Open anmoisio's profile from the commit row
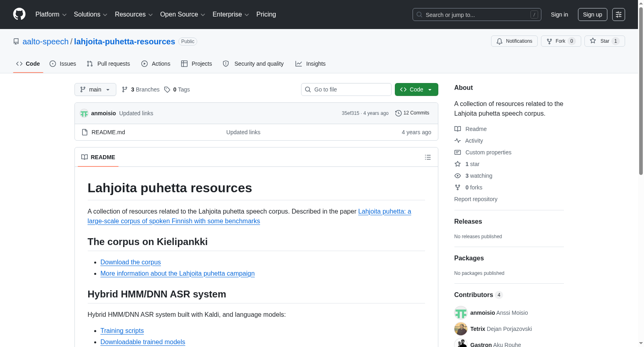This screenshot has height=347, width=644. (103, 113)
